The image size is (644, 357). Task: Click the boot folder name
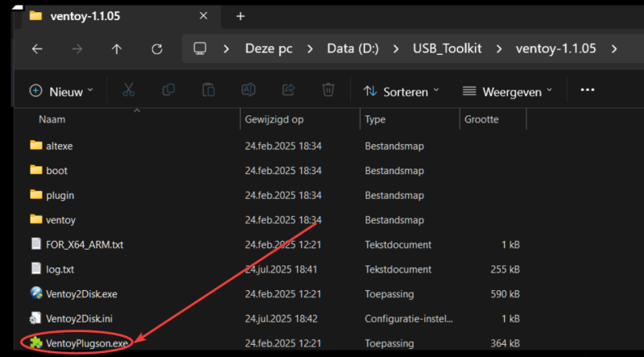point(56,171)
